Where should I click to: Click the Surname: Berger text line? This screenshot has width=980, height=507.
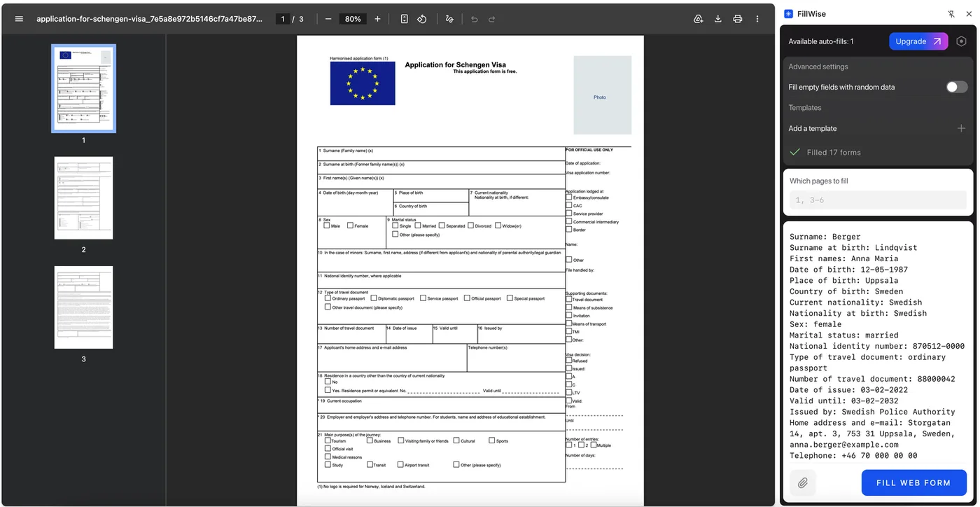point(825,237)
